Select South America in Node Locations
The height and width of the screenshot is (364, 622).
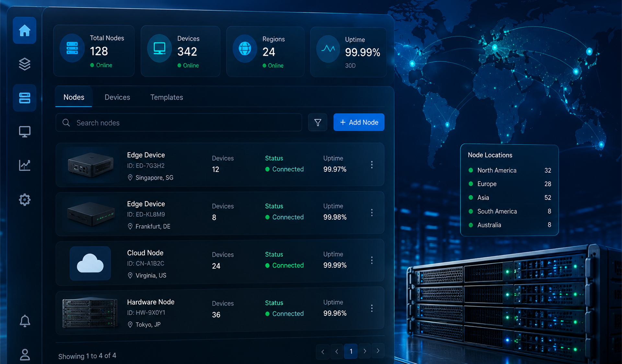[510, 211]
